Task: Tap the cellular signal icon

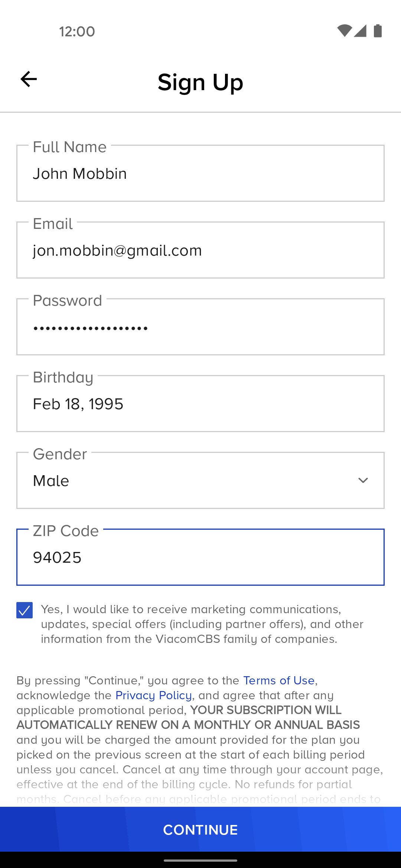Action: tap(360, 31)
